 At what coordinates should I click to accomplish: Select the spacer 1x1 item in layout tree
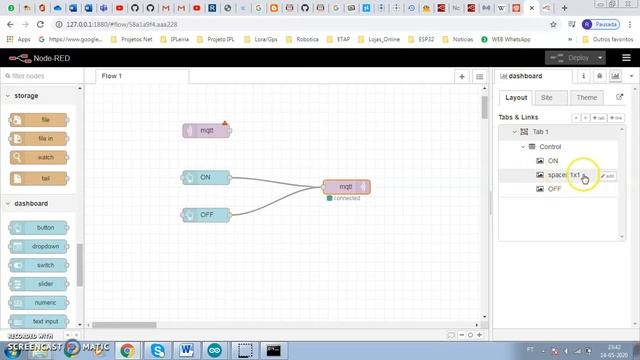[563, 175]
